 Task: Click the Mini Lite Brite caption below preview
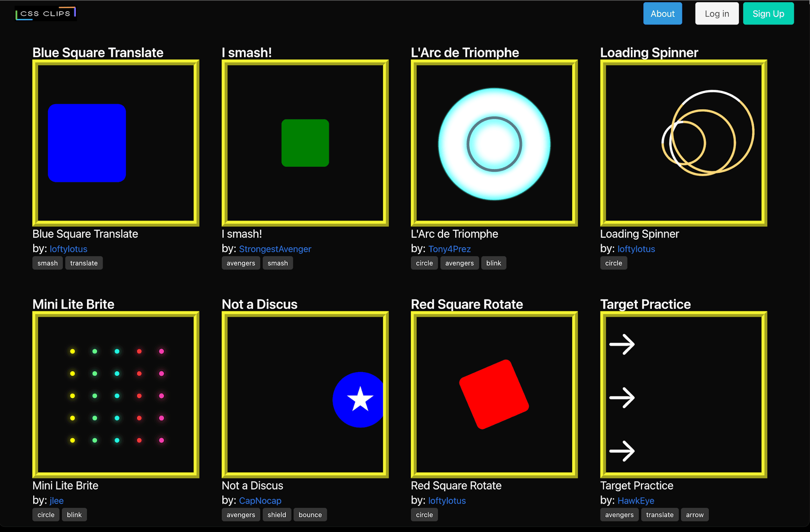(x=65, y=486)
